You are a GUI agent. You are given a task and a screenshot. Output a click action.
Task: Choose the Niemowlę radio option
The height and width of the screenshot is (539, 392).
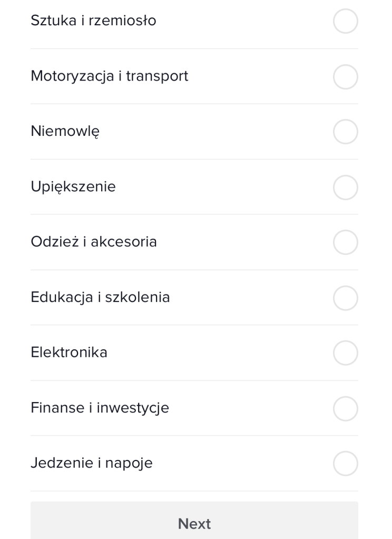[x=346, y=132]
